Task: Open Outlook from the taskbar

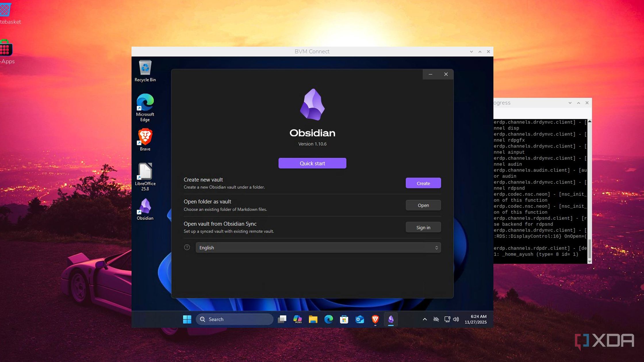Action: tap(360, 319)
